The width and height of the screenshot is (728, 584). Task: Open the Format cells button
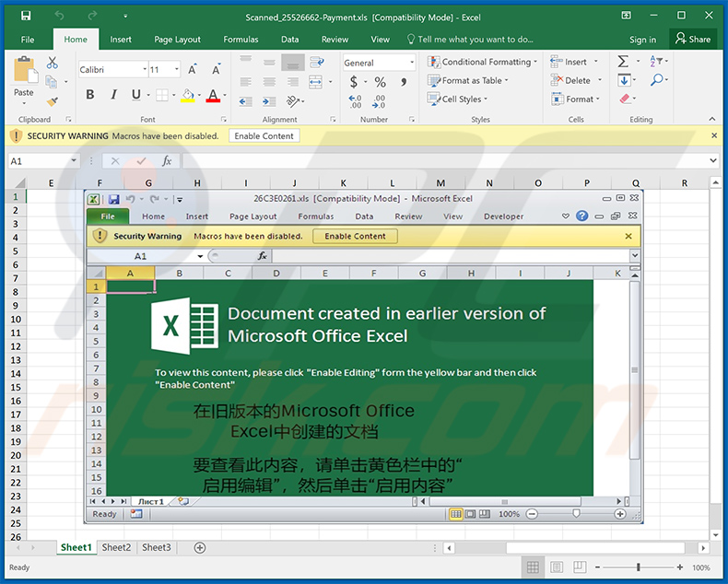[575, 99]
